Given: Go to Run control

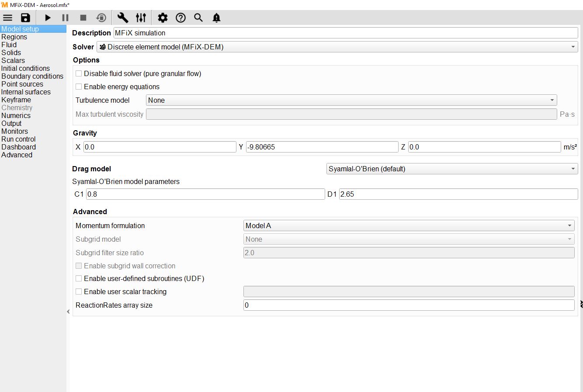Looking at the screenshot, I should (33, 139).
